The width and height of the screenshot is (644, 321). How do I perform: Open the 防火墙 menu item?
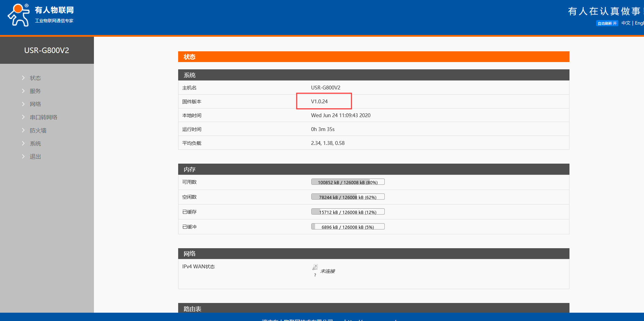click(38, 130)
